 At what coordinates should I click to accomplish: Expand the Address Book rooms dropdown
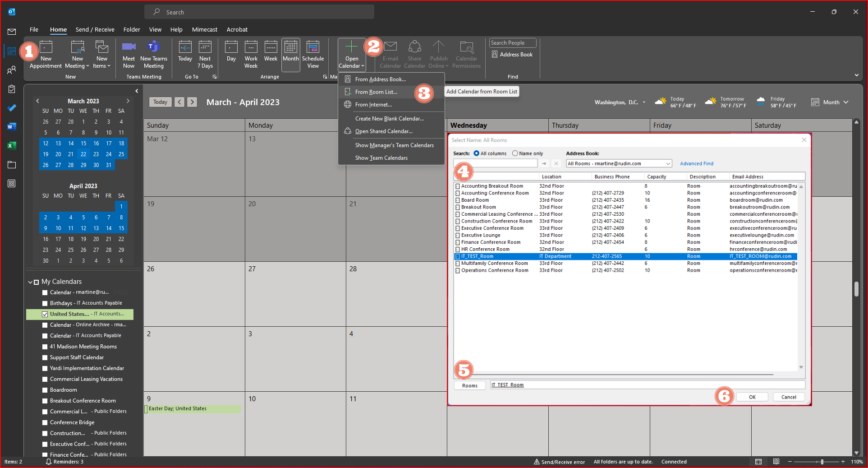[668, 164]
